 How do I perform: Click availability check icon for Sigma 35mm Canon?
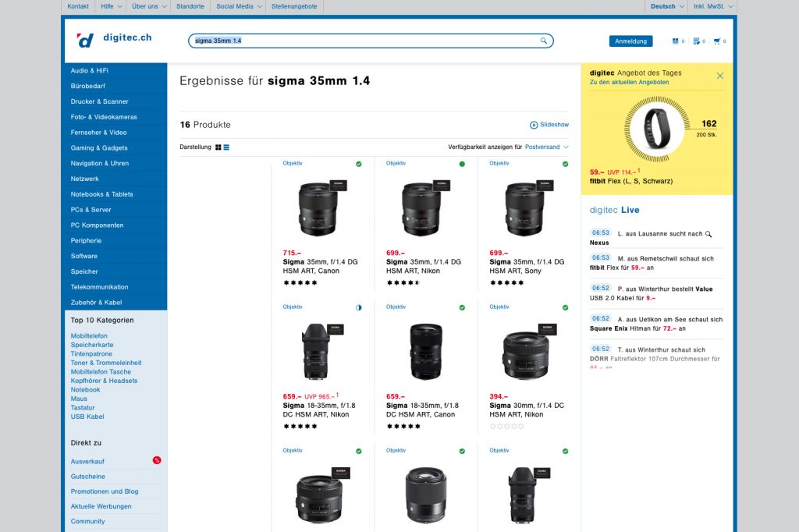[359, 164]
